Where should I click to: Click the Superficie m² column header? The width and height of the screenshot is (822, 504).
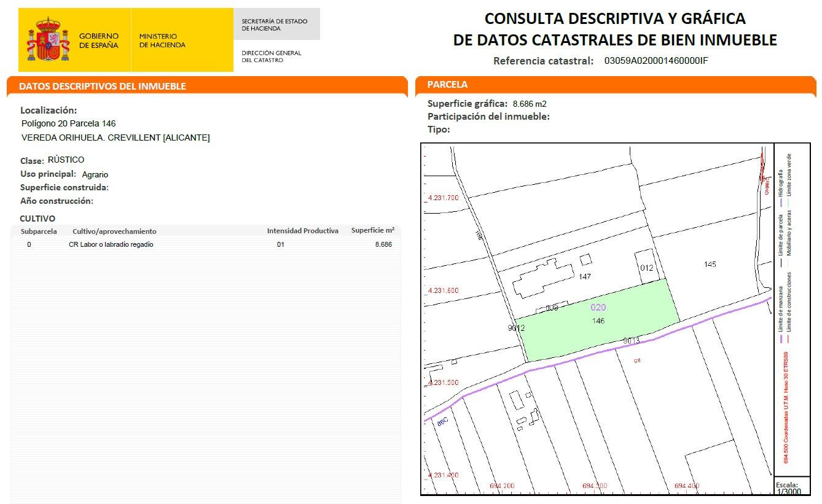pos(372,230)
